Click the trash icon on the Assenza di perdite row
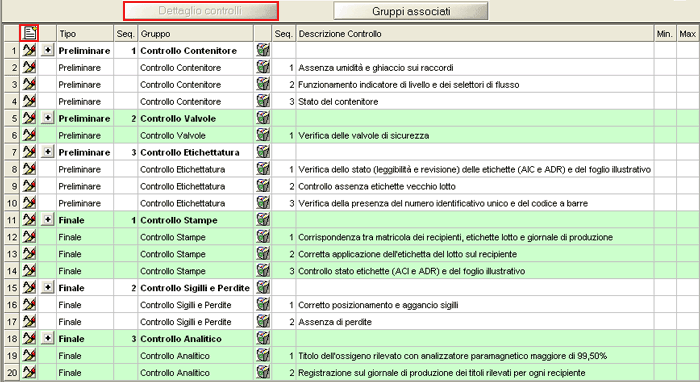 pos(263,321)
